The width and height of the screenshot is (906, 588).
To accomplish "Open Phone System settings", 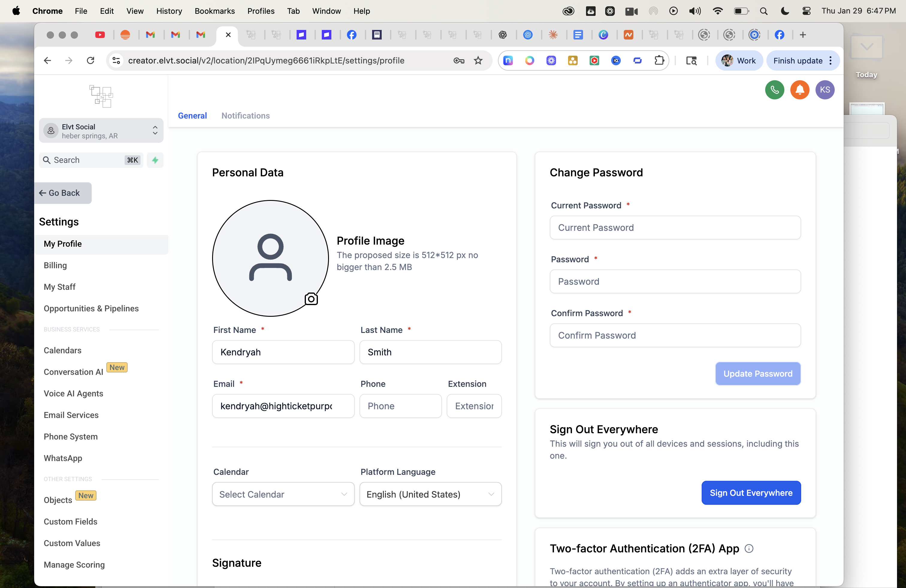I will [x=70, y=437].
